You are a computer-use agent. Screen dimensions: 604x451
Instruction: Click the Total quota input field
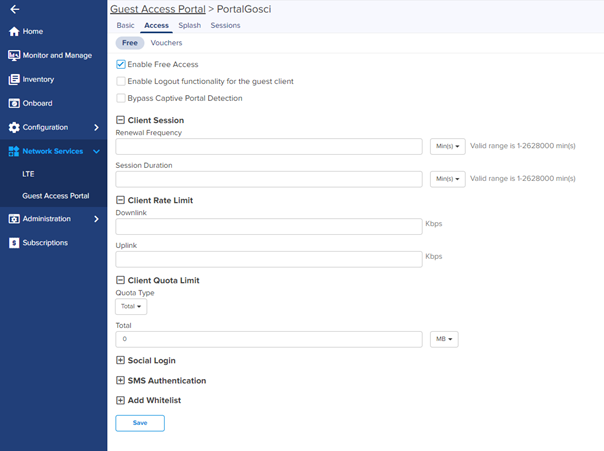(x=269, y=339)
